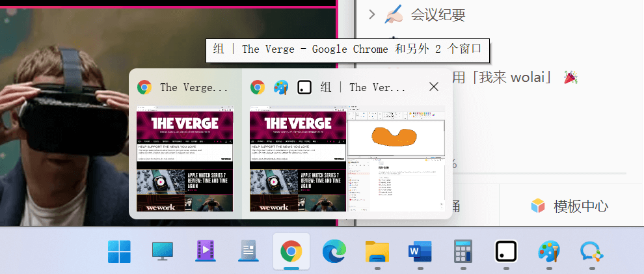The height and width of the screenshot is (274, 644).
Task: Open the Paint app from the taskbar
Action: tap(548, 251)
